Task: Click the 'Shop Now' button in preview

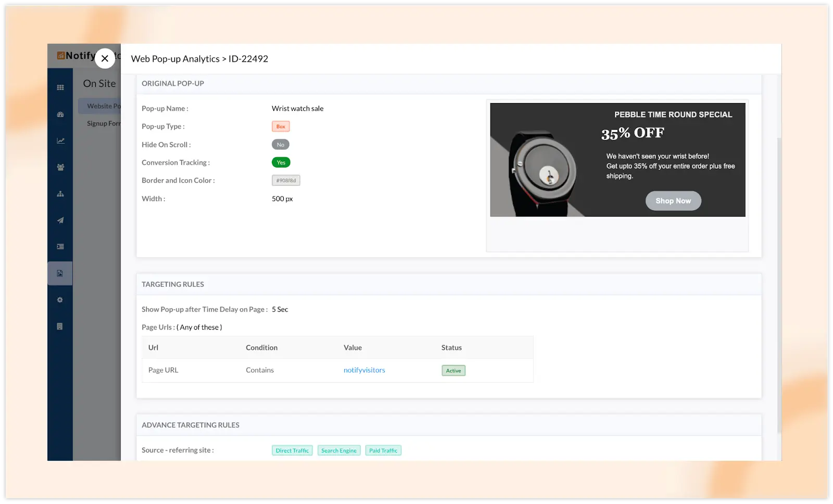Action: point(673,201)
